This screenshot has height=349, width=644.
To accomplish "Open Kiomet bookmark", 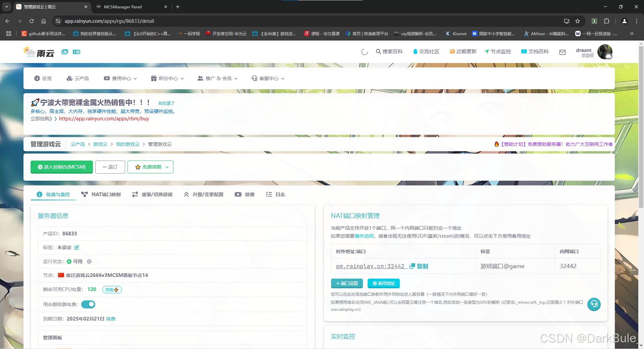I will click(x=456, y=34).
